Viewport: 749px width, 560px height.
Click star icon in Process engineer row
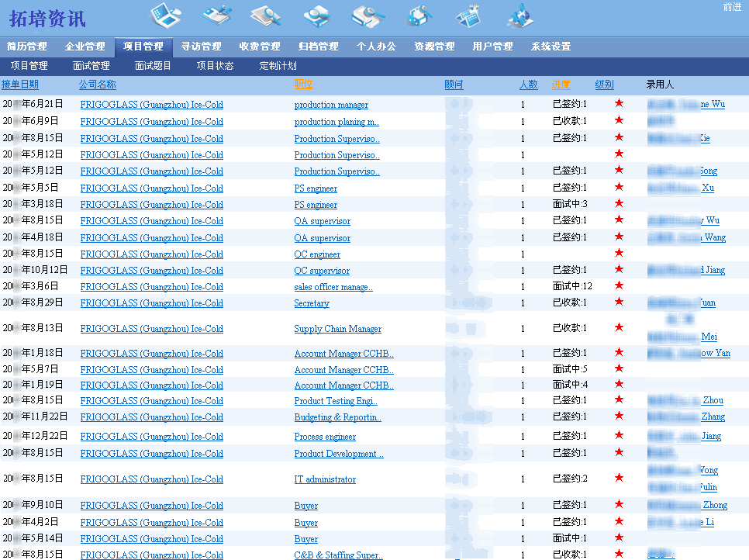click(619, 435)
